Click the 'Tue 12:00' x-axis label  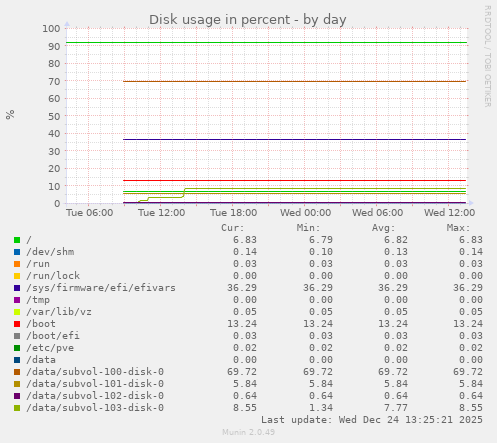tap(161, 213)
